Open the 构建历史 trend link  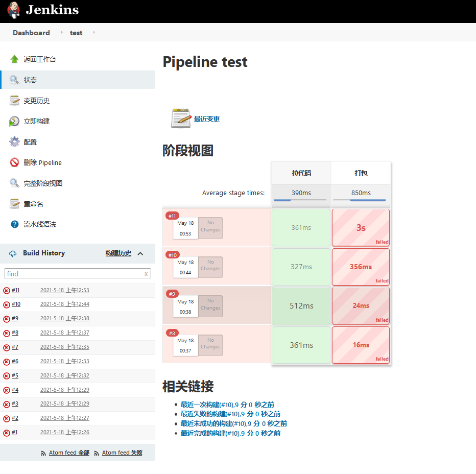(x=118, y=253)
